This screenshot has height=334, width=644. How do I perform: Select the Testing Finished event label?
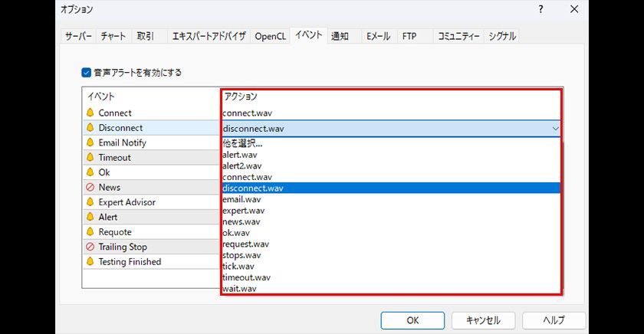coord(130,261)
